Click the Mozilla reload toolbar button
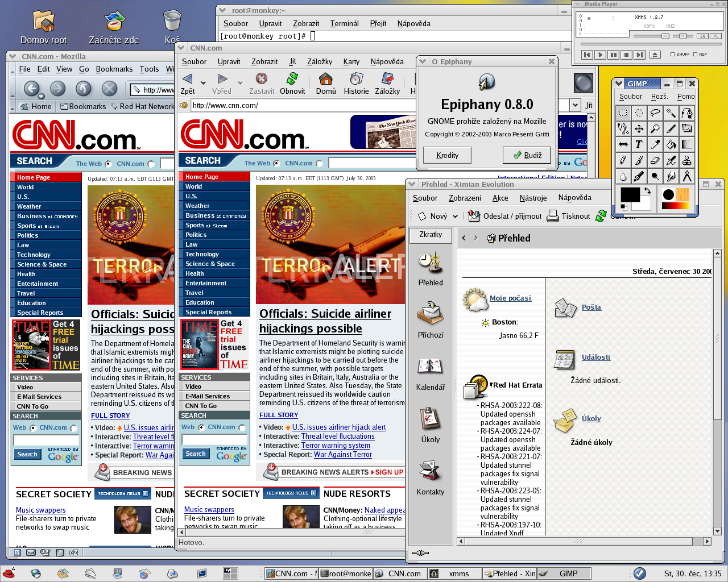 pyautogui.click(x=84, y=88)
